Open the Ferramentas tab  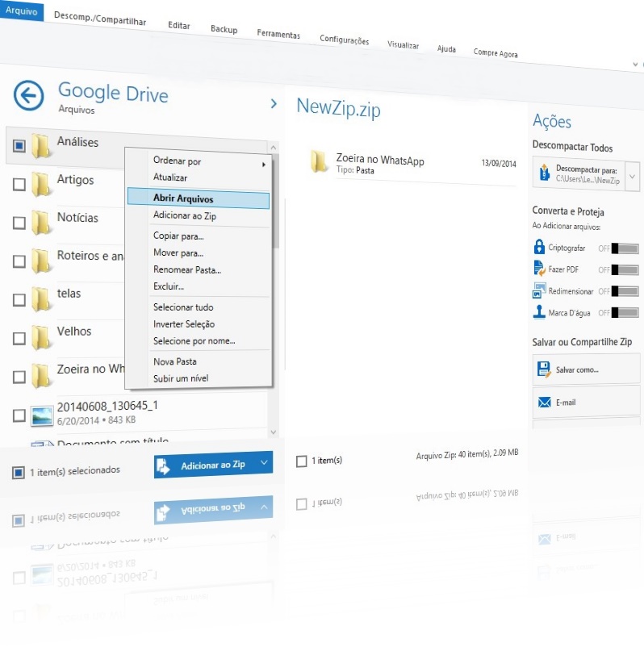point(278,34)
